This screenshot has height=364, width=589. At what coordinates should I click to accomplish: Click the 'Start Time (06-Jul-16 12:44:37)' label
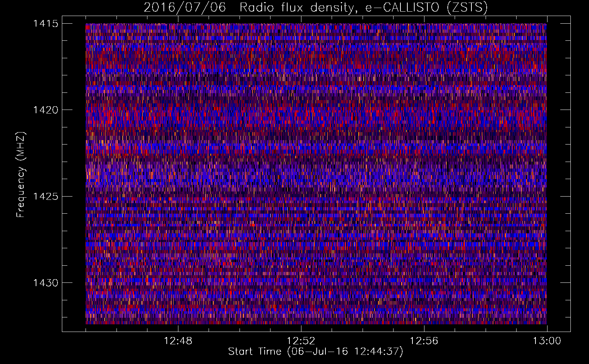(x=316, y=352)
